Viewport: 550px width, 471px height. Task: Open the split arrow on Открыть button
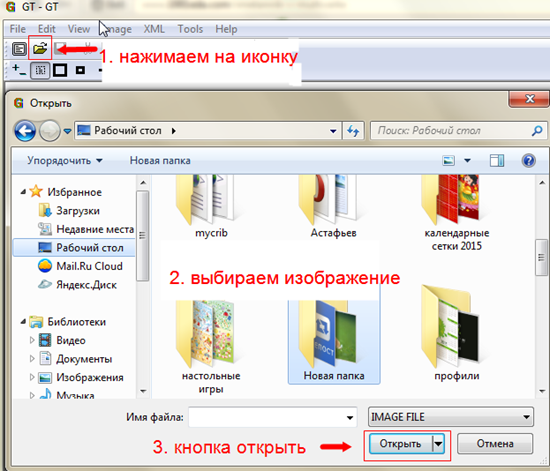click(x=438, y=444)
